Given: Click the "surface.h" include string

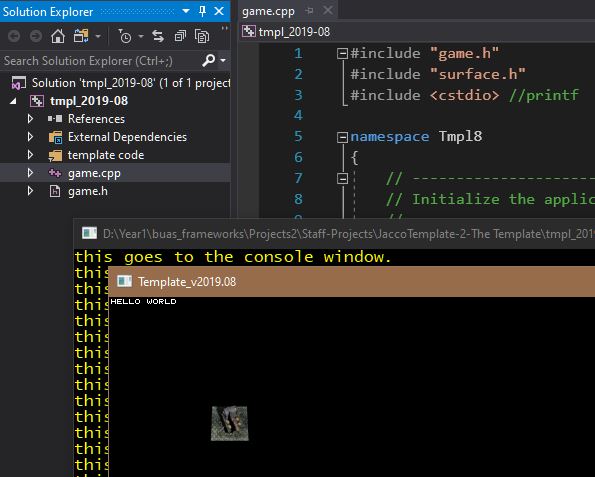Looking at the screenshot, I should click(478, 74).
